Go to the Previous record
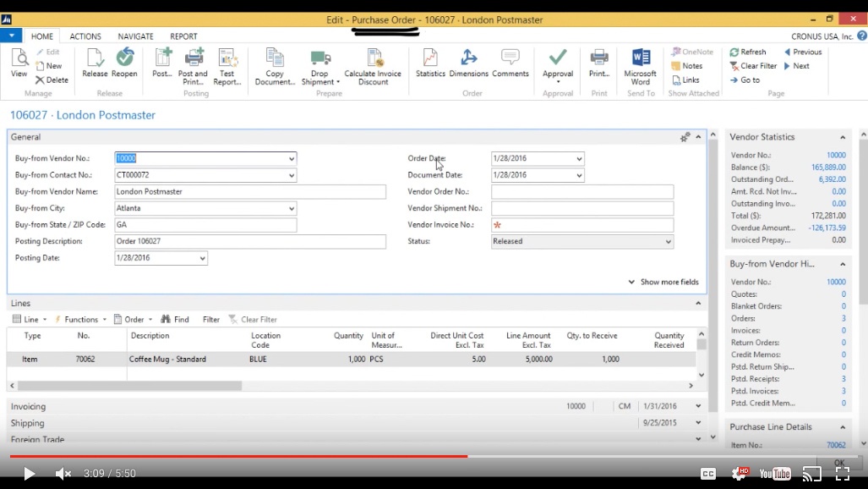Image resolution: width=868 pixels, height=489 pixels. pyautogui.click(x=803, y=52)
